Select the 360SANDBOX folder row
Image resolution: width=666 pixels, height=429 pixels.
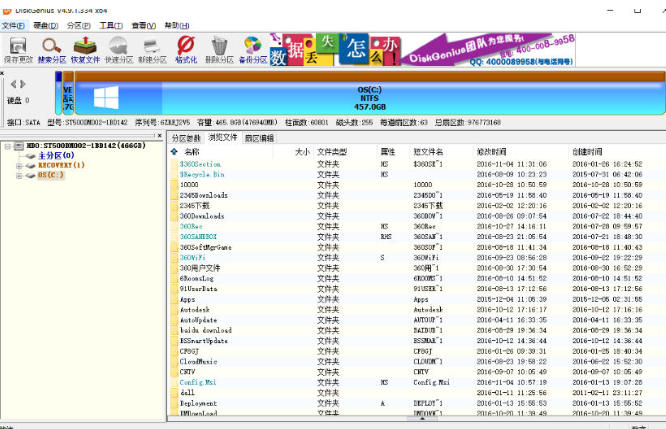click(416, 237)
